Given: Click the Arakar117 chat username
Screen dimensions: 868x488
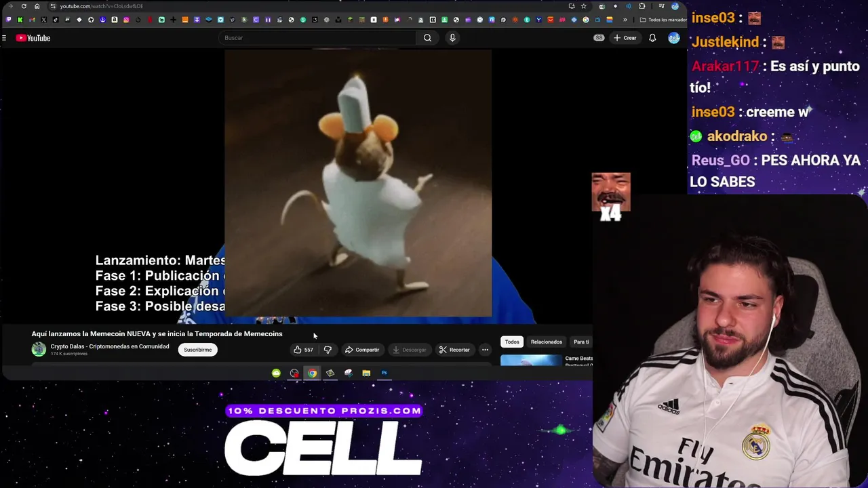Looking at the screenshot, I should pos(725,66).
